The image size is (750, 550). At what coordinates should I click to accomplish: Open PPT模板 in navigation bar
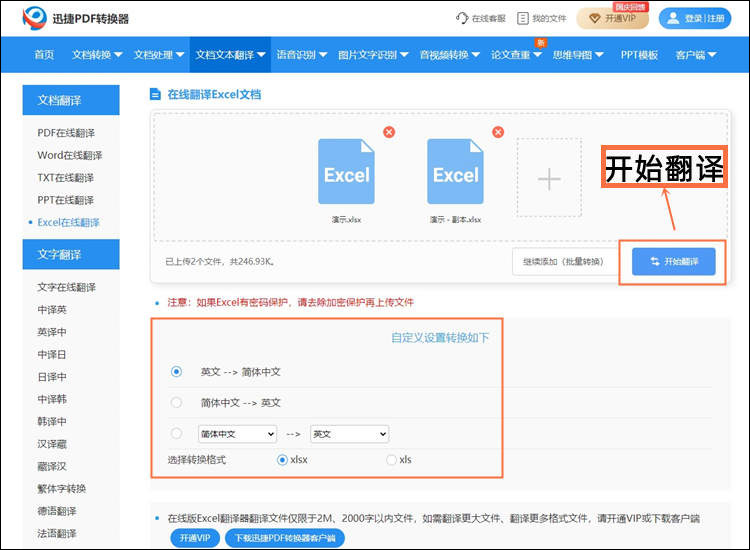coord(639,55)
